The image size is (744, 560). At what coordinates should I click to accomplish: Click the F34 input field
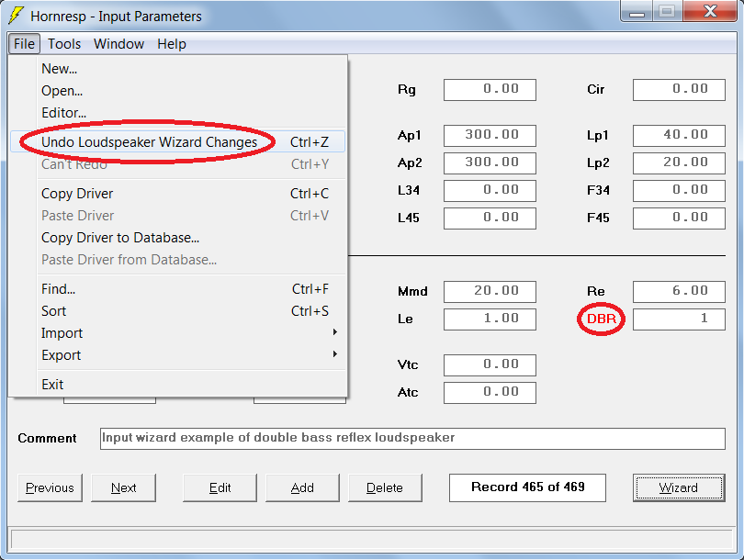pyautogui.click(x=679, y=191)
